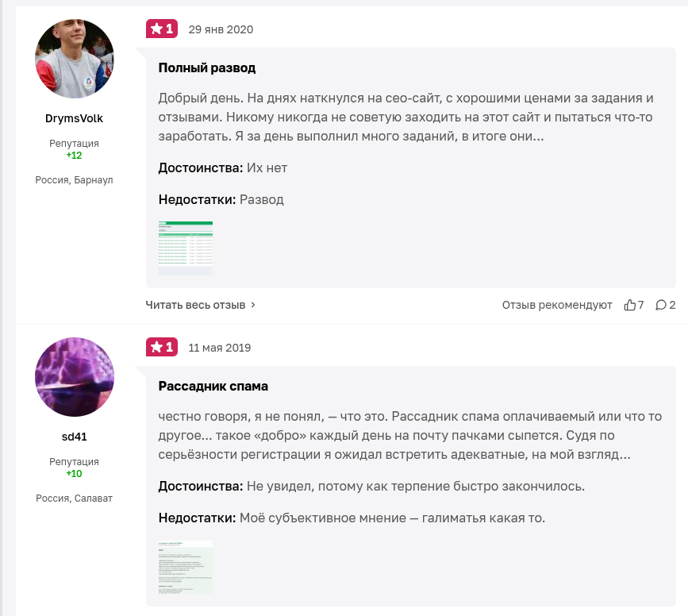This screenshot has width=688, height=616.
Task: Open review titled 'Полный развод'
Action: (207, 68)
